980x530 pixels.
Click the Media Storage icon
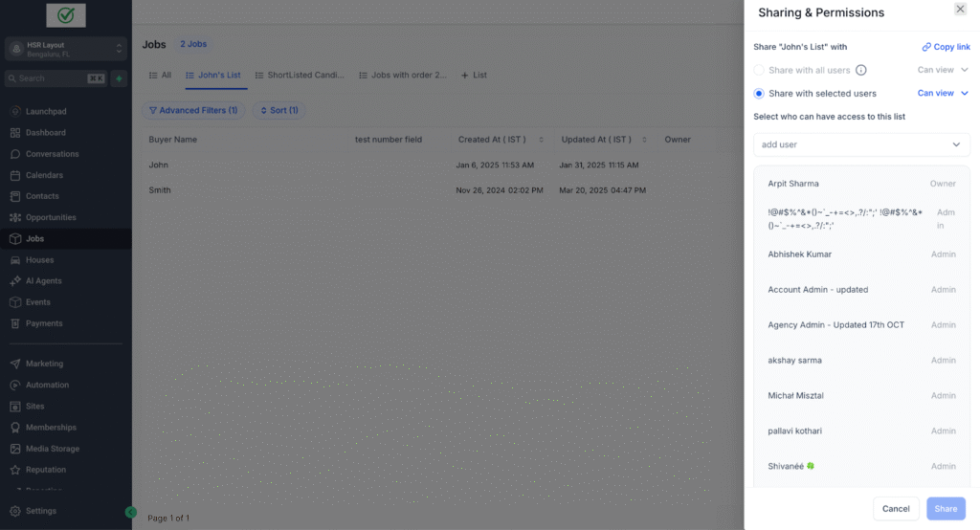click(x=15, y=449)
